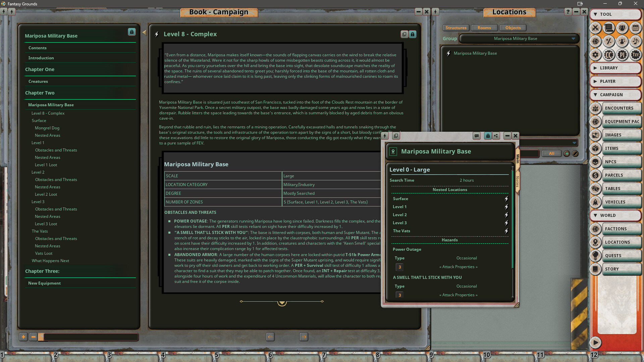644x362 pixels.
Task: Toggle the lock on Mariposa Military Base record
Action: pos(488,136)
